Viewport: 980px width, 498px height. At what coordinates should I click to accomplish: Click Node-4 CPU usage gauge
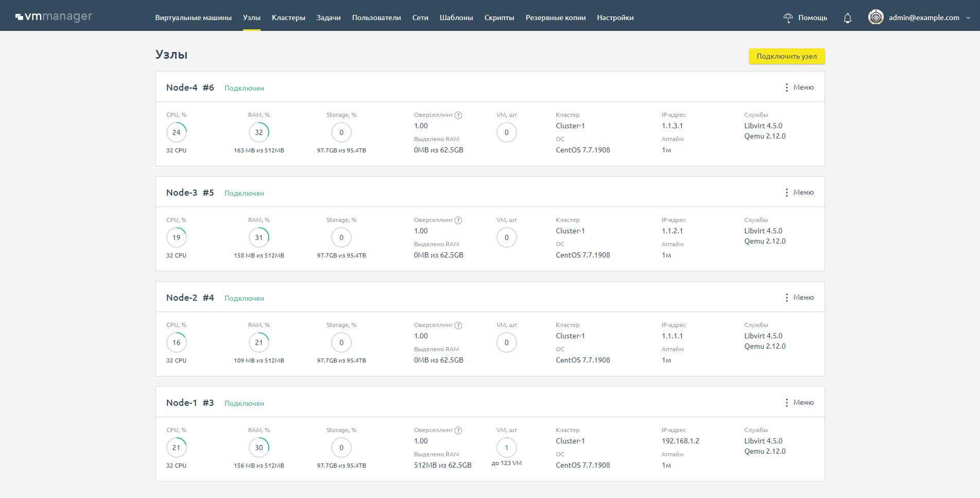[176, 132]
